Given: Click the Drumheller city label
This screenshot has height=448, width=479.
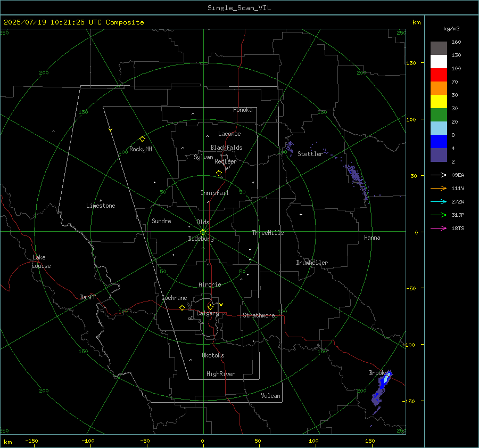Looking at the screenshot, I should coord(312,263).
